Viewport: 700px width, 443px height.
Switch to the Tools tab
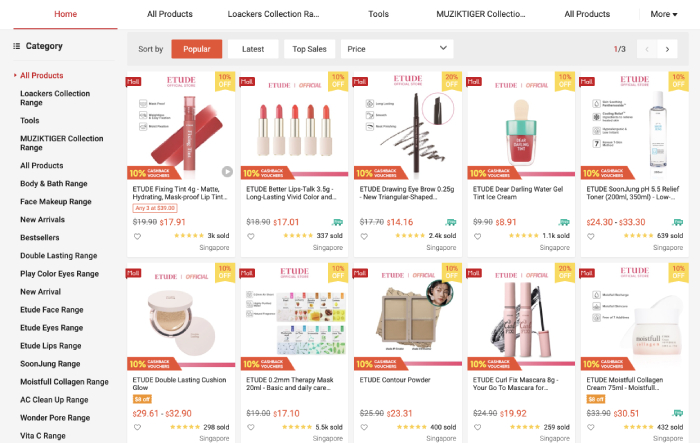pyautogui.click(x=379, y=14)
